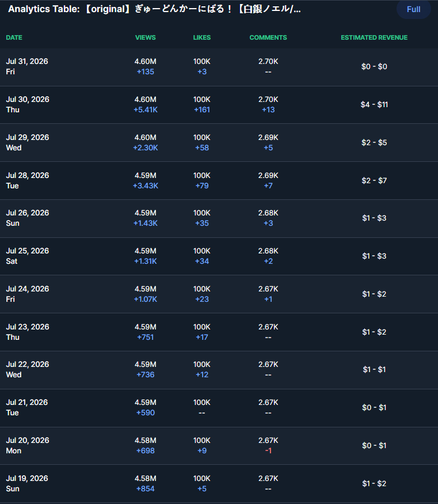
Task: Click the 2.70K comments value for Jul 30
Action: [268, 99]
